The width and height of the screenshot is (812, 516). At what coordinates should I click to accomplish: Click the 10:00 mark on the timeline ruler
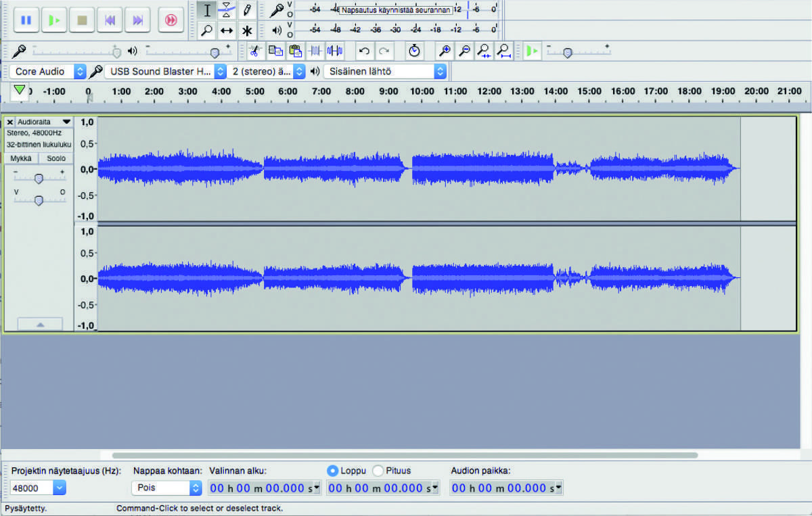click(422, 92)
